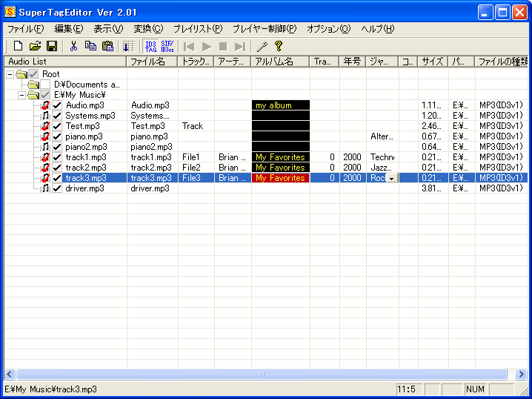Image resolution: width=532 pixels, height=399 pixels.
Task: Check the D:¥Documents folder checkbox
Action: (45, 85)
